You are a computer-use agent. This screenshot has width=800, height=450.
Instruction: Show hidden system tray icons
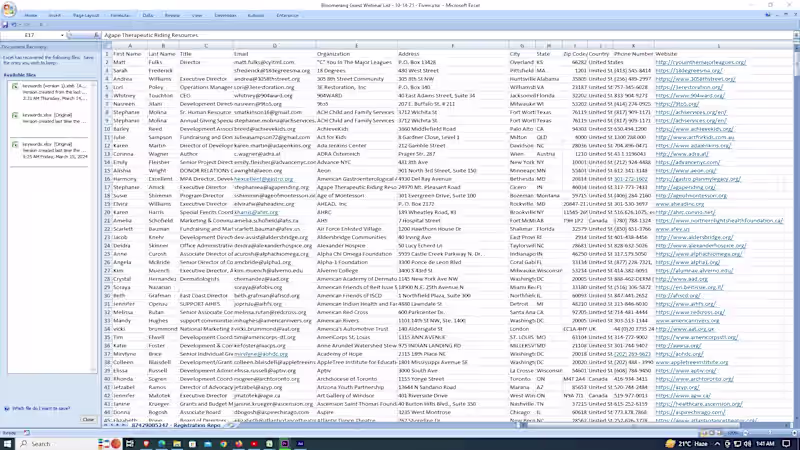click(717, 444)
